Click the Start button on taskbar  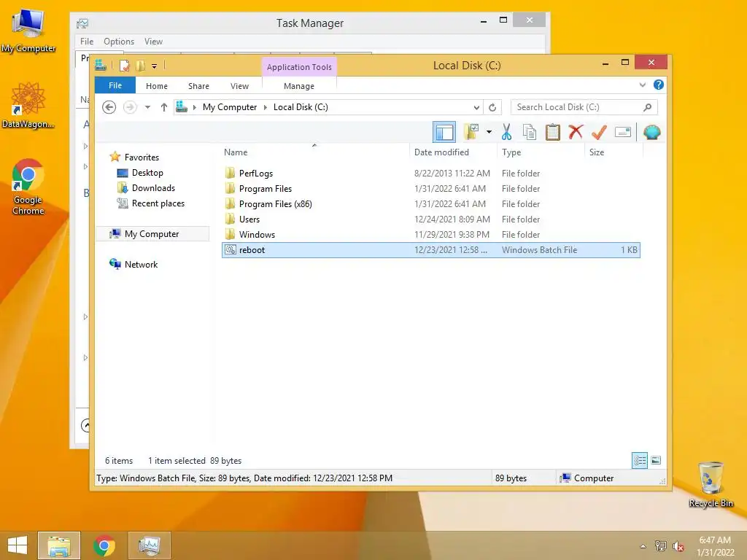point(18,545)
